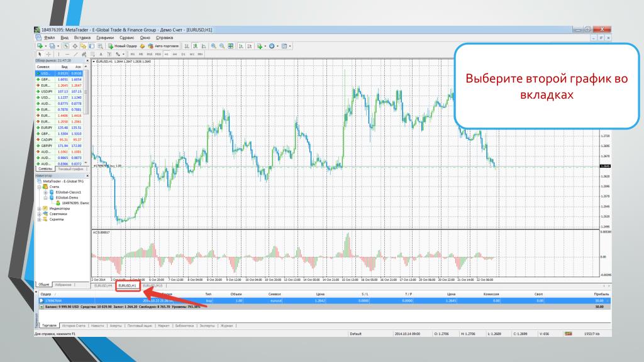Toggle the Market Watch window icon
This screenshot has width=644, height=362.
tap(66, 46)
